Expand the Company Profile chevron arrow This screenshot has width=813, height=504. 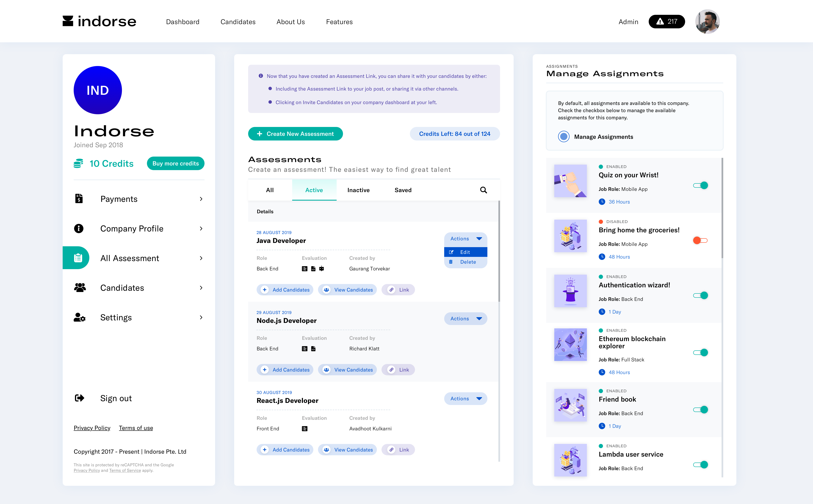[201, 229]
